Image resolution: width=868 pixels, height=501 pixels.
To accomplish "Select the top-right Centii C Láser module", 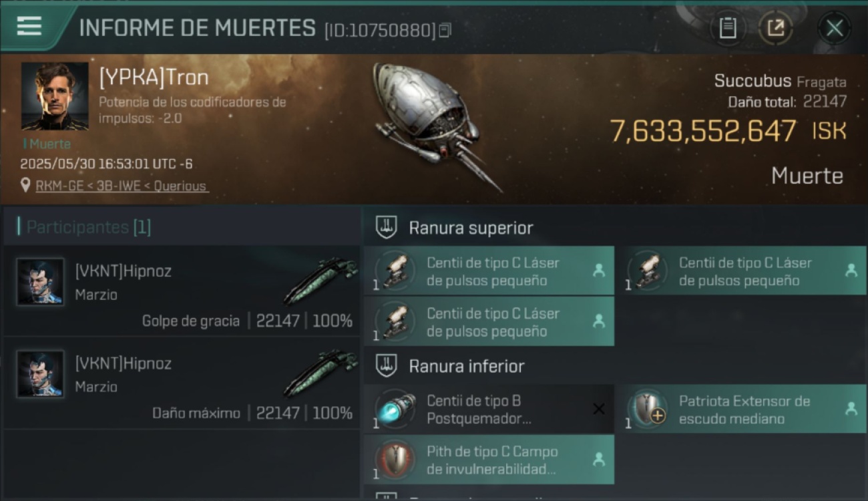I will click(742, 271).
